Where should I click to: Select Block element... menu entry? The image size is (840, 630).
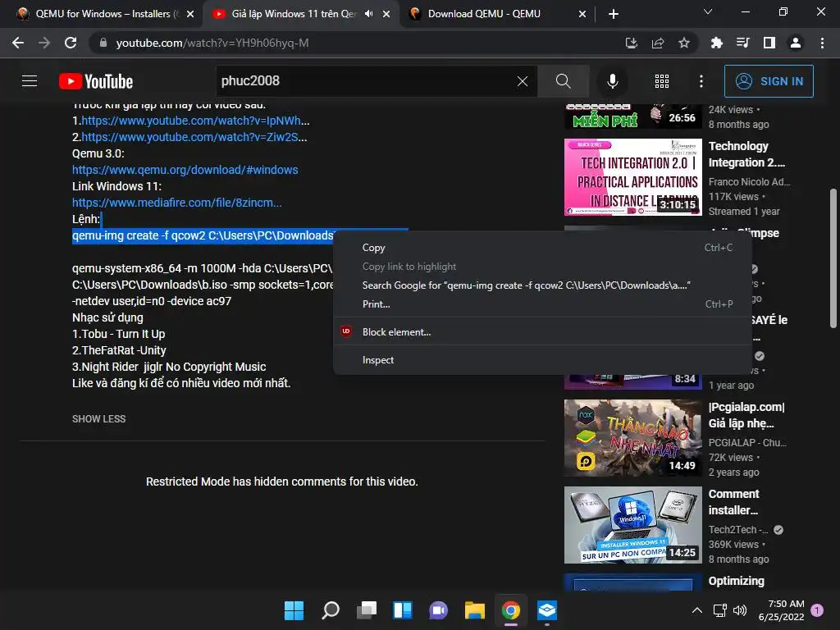tap(541, 331)
